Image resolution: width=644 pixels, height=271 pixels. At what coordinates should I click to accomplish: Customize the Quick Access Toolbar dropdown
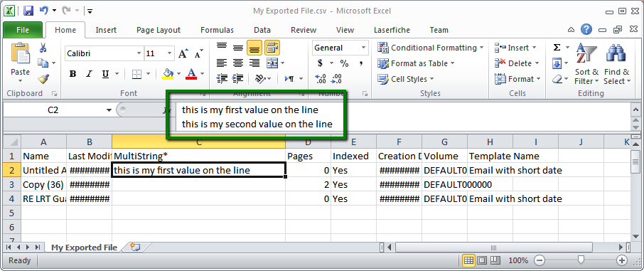(x=90, y=11)
